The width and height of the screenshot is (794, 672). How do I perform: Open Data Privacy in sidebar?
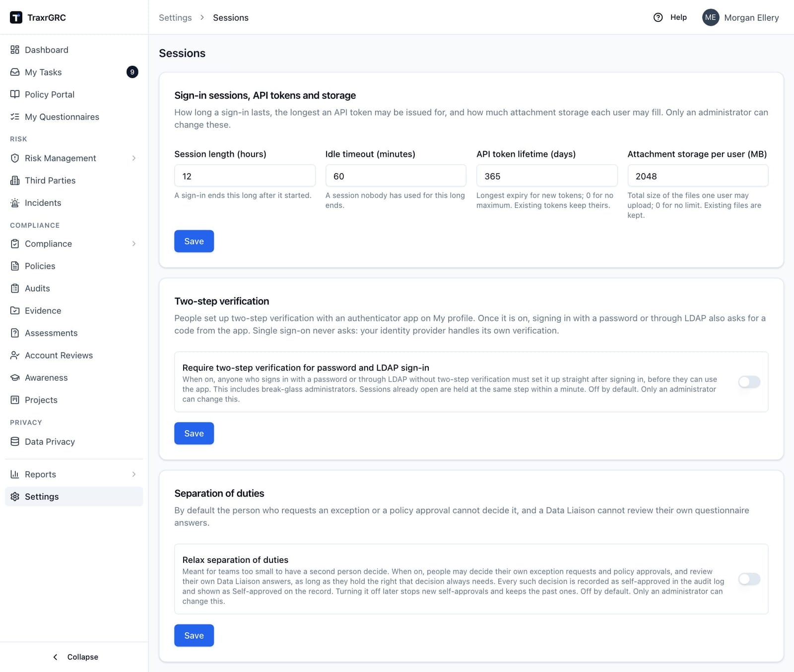pyautogui.click(x=74, y=441)
